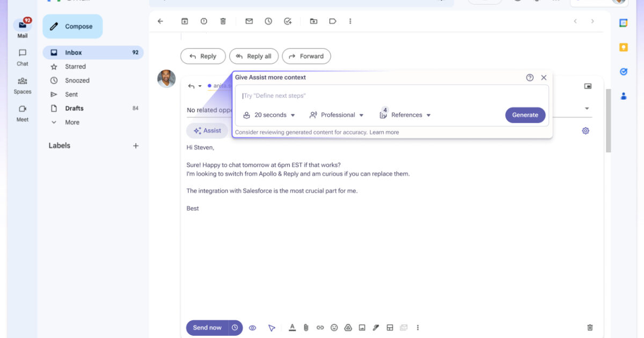Attach a file to the reply
644x338 pixels.
(x=306, y=327)
